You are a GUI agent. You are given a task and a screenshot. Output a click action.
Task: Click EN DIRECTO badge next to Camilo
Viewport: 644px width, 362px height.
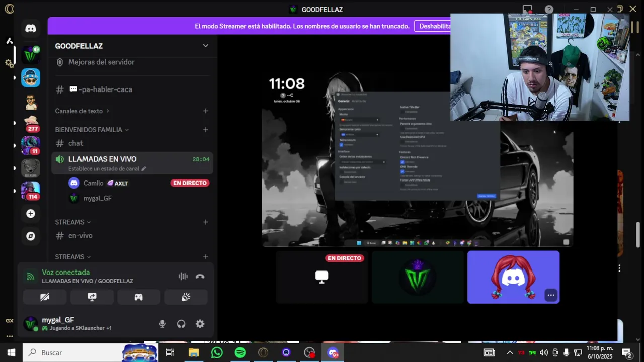(x=190, y=183)
